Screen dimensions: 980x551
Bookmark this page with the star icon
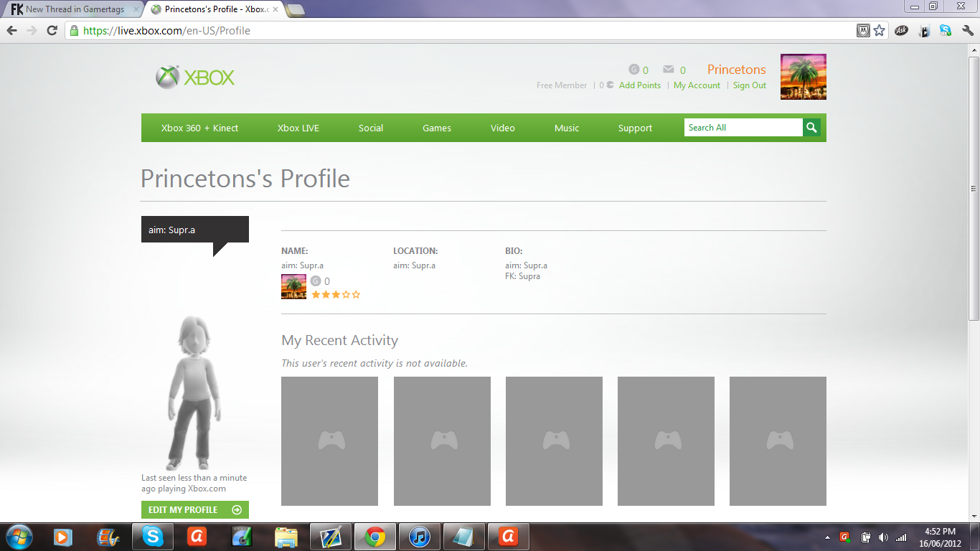tap(879, 31)
